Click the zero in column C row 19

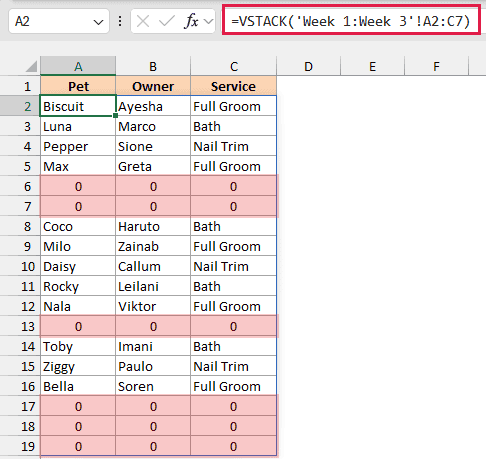(234, 446)
